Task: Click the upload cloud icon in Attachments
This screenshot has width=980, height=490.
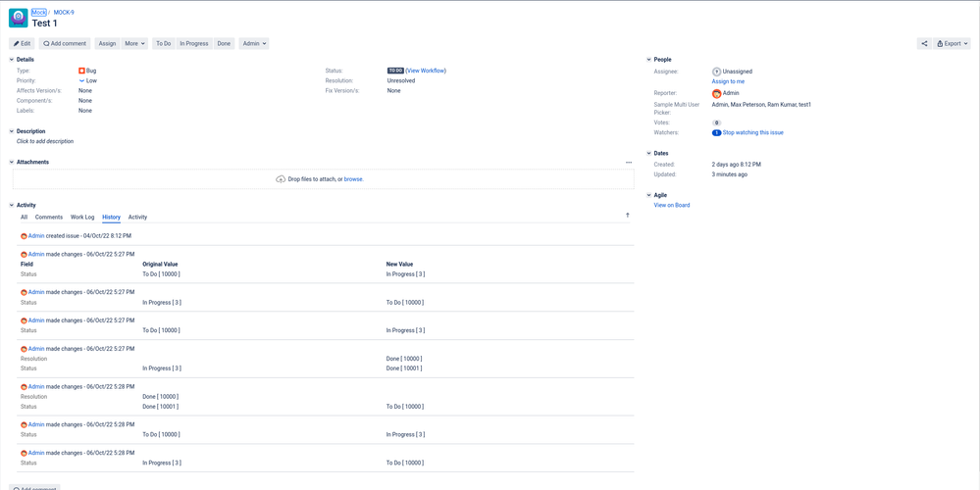Action: tap(281, 179)
